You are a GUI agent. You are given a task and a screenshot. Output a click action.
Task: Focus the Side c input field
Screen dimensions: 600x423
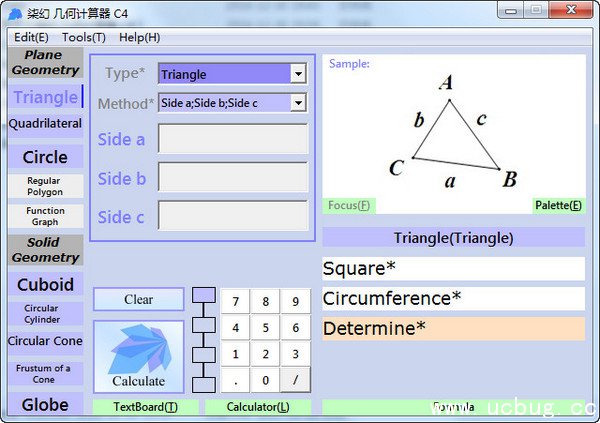[x=233, y=216]
